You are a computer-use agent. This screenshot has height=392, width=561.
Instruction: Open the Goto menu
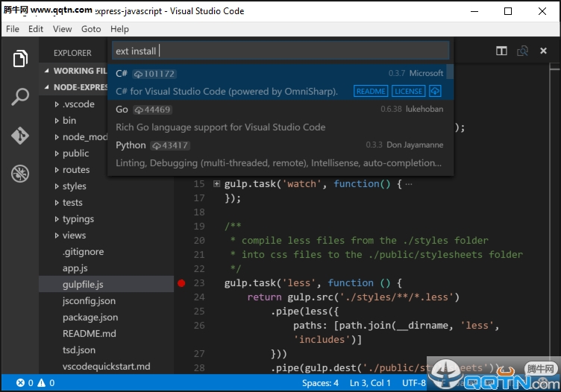point(91,29)
